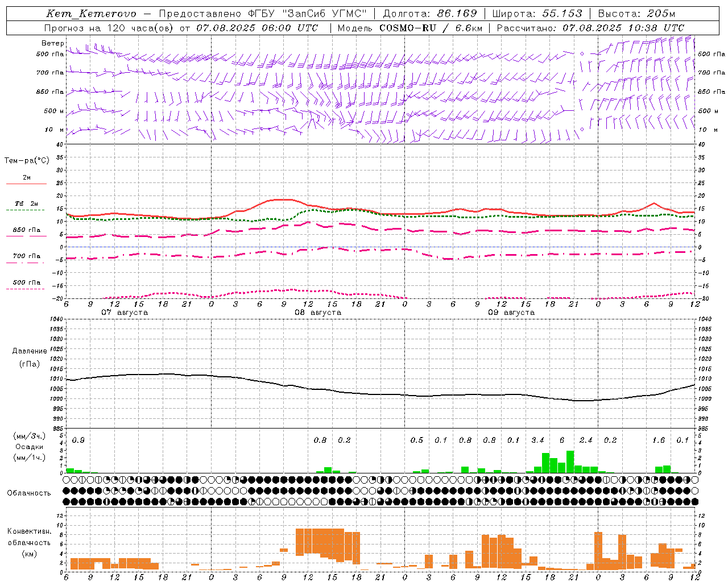Click the 2.4 precipitation value

click(586, 440)
